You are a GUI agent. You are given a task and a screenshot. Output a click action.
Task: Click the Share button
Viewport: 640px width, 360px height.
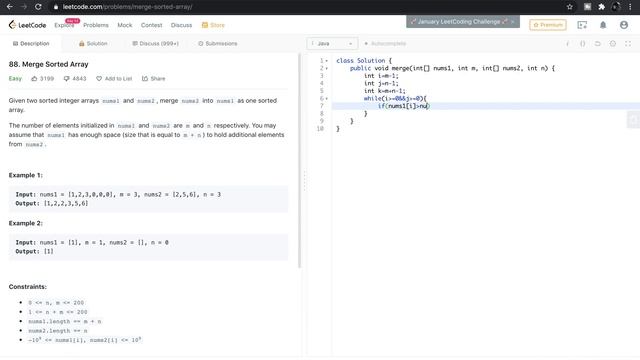pyautogui.click(x=153, y=78)
